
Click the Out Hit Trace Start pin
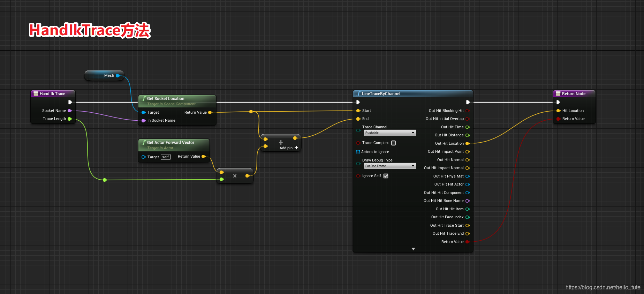pyautogui.click(x=468, y=226)
